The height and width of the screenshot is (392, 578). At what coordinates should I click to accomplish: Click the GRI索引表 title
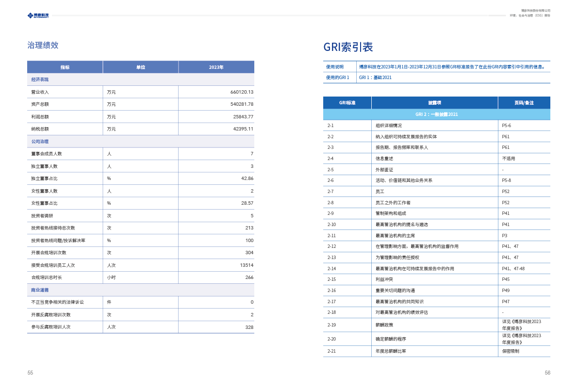tap(348, 47)
